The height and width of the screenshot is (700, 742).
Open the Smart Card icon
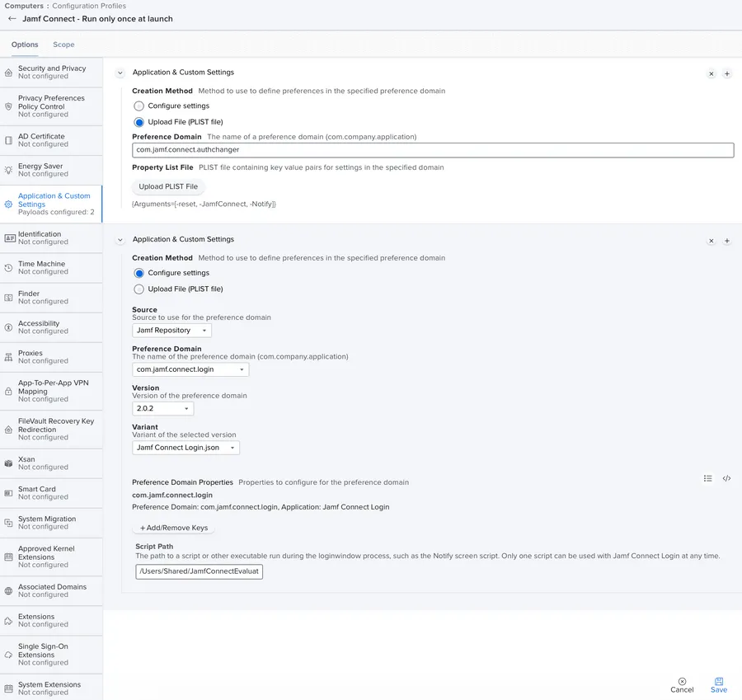(8, 493)
